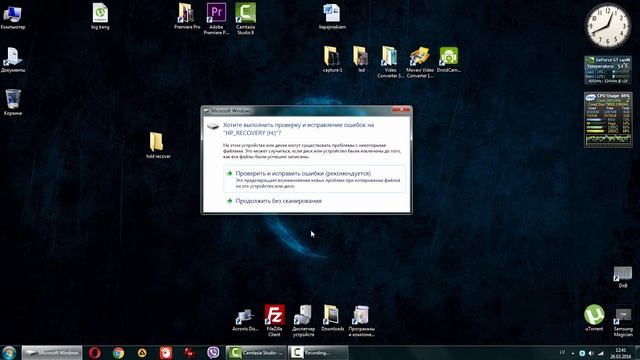640x360 pixels.
Task: Open the hdd recover folder
Action: coord(158,145)
